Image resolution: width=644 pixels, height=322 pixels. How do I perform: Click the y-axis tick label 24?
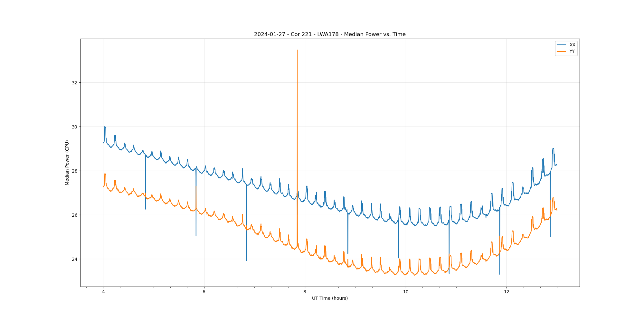click(75, 259)
